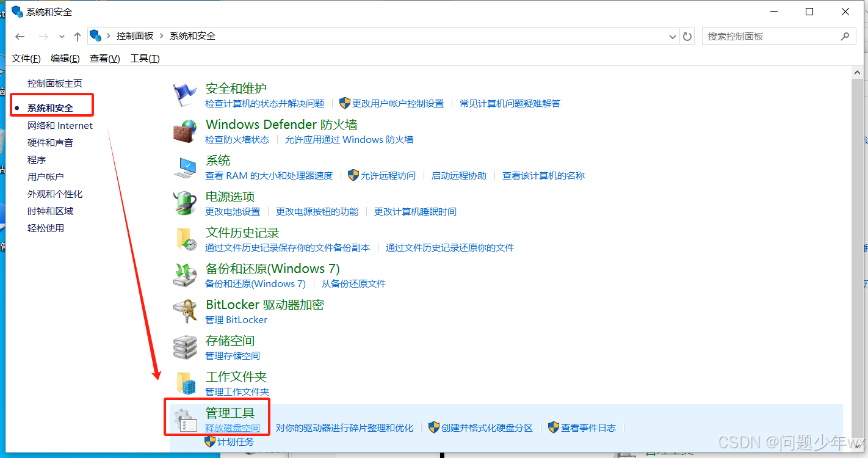Open the 查看(V) menu
The width and height of the screenshot is (868, 458).
(105, 59)
